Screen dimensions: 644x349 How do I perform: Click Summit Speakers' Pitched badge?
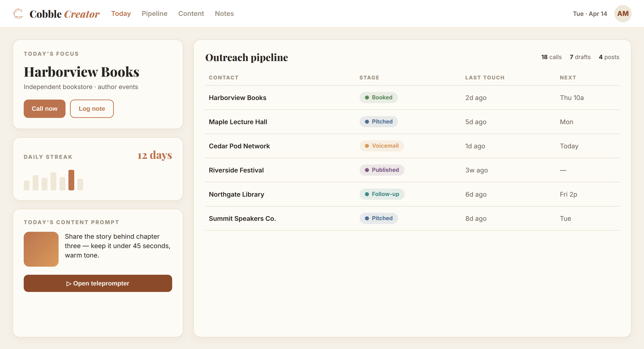coord(379,218)
